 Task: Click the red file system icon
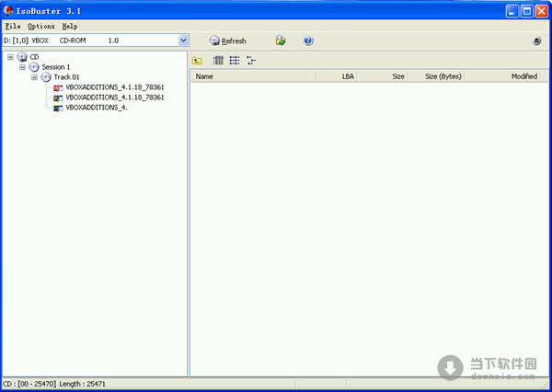58,87
